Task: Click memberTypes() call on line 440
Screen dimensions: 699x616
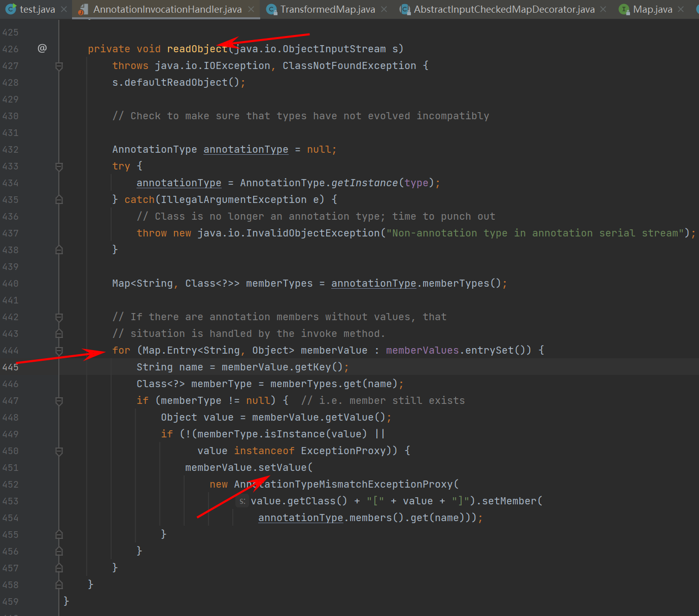Action: [461, 283]
